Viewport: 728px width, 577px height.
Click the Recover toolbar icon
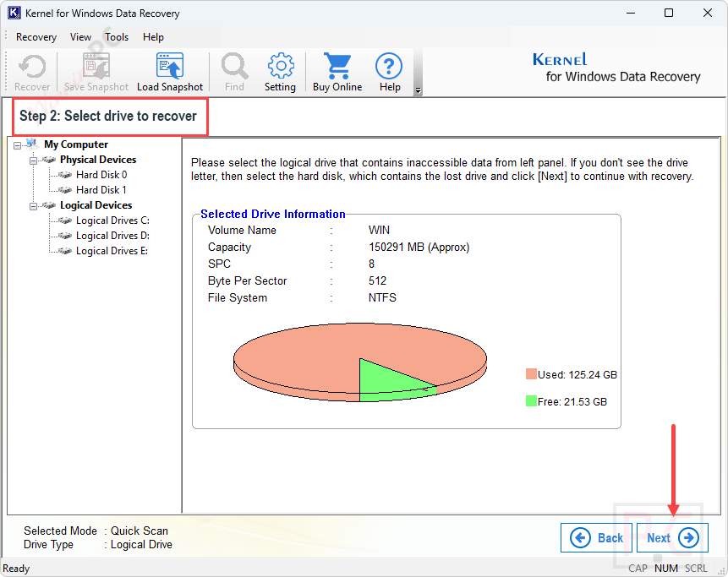coord(32,72)
